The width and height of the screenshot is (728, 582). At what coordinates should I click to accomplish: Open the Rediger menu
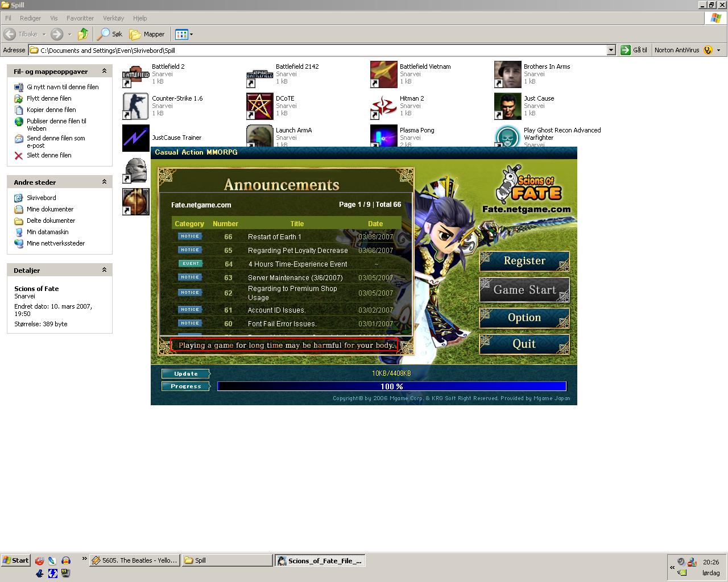coord(31,18)
